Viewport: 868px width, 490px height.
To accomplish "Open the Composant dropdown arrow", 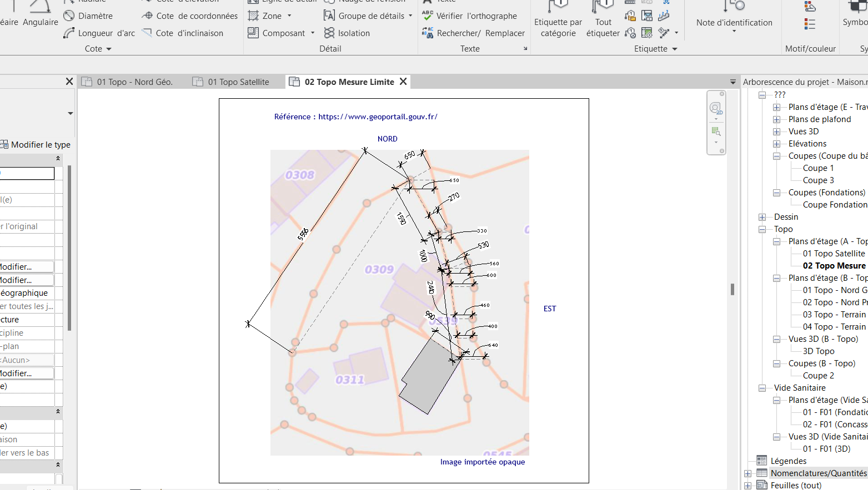I will point(313,33).
